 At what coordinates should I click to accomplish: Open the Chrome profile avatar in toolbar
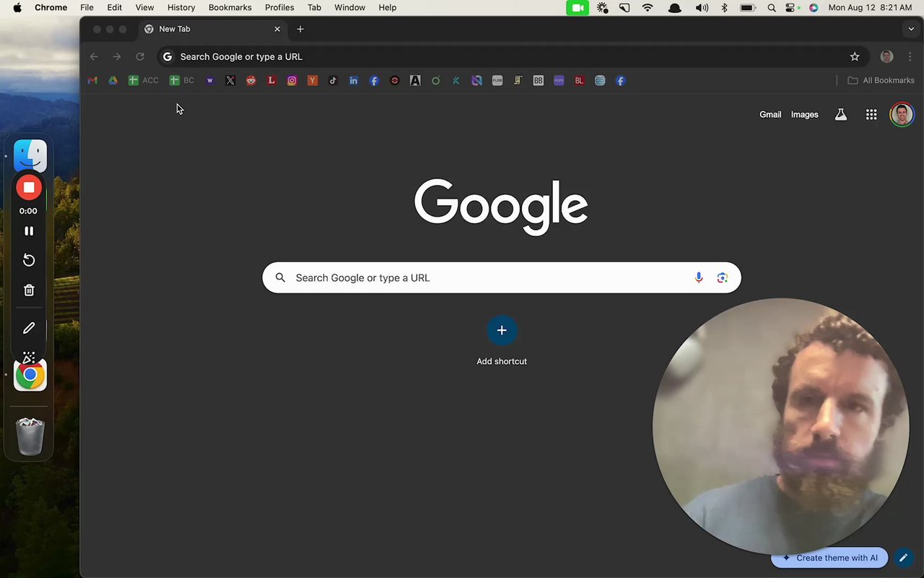886,56
